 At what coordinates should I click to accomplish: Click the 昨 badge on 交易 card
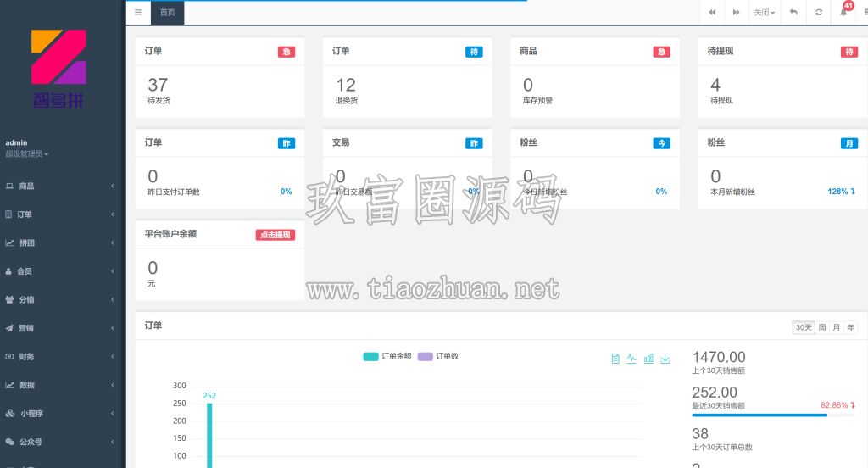(x=474, y=143)
